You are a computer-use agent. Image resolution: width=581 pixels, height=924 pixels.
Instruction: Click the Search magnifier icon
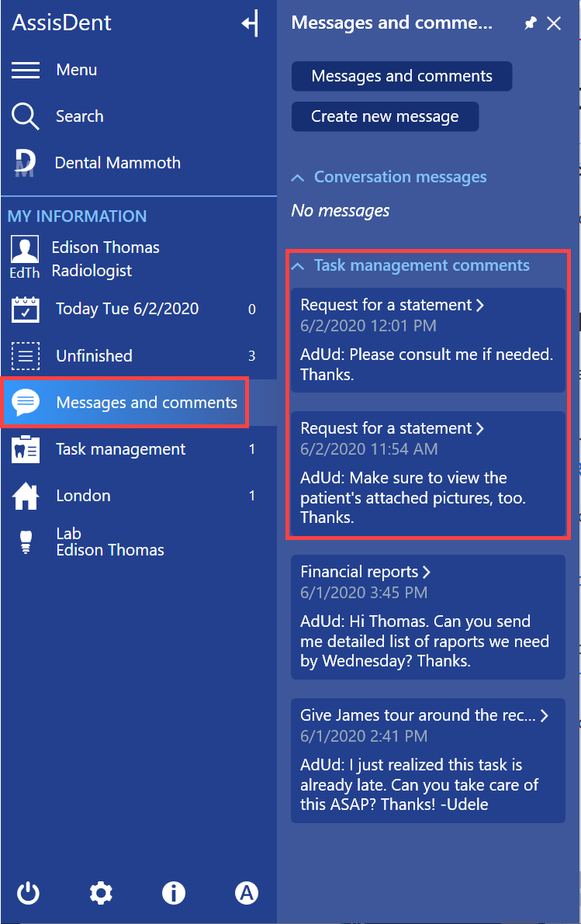click(26, 116)
